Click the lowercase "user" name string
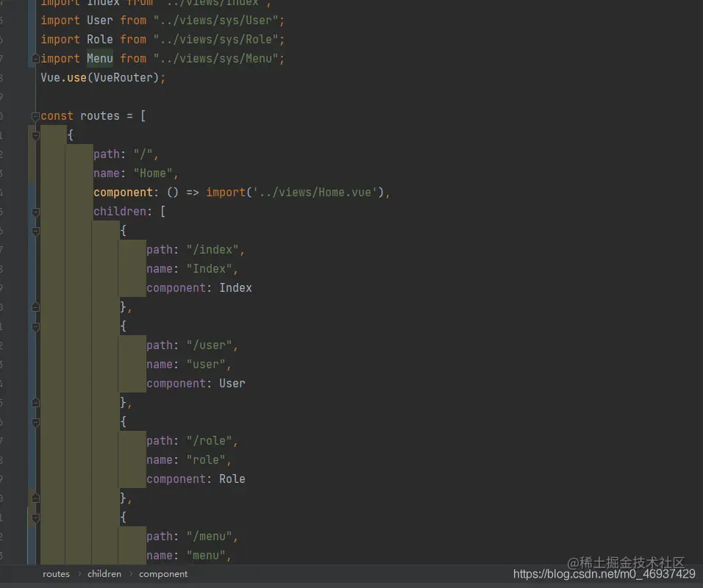The height and width of the screenshot is (588, 703). tap(206, 365)
